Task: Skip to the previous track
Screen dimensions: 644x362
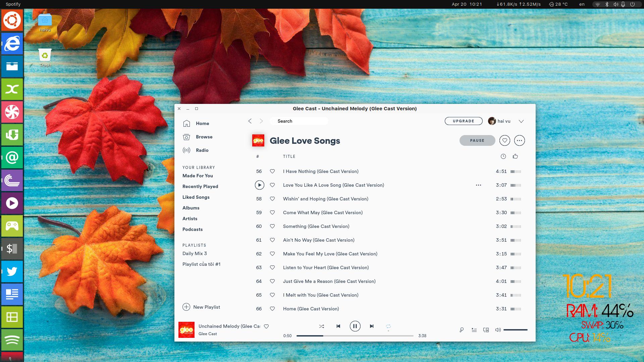Action: click(338, 326)
